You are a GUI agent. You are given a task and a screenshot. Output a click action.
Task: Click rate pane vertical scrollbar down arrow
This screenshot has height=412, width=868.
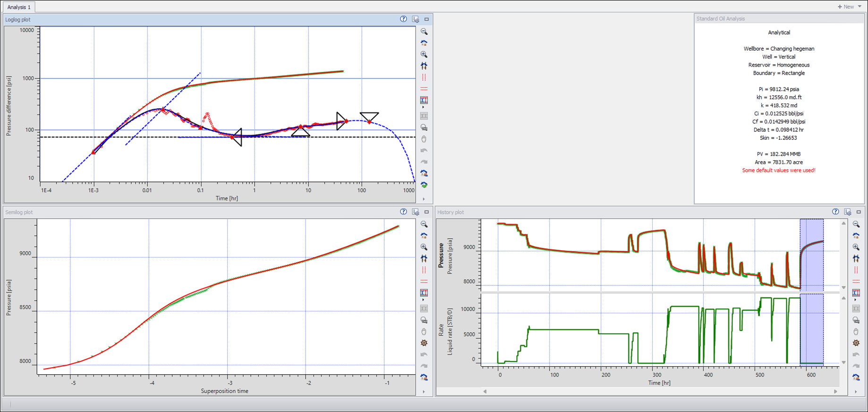pyautogui.click(x=844, y=362)
